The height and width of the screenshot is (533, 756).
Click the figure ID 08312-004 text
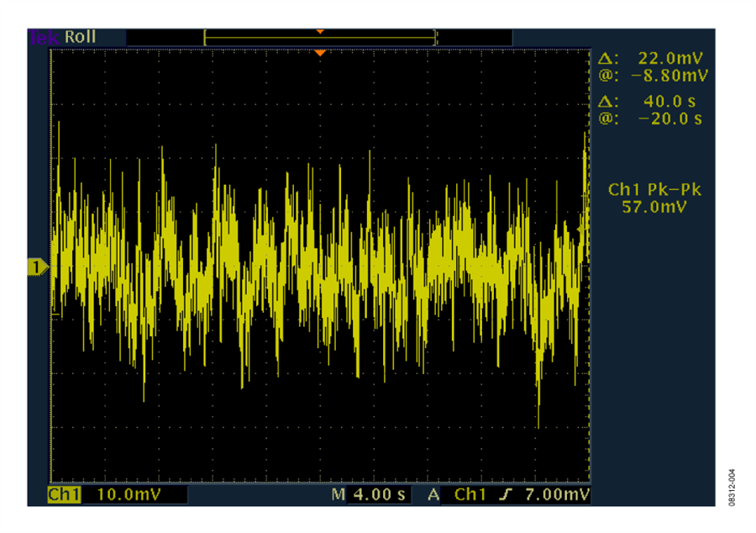pos(732,487)
